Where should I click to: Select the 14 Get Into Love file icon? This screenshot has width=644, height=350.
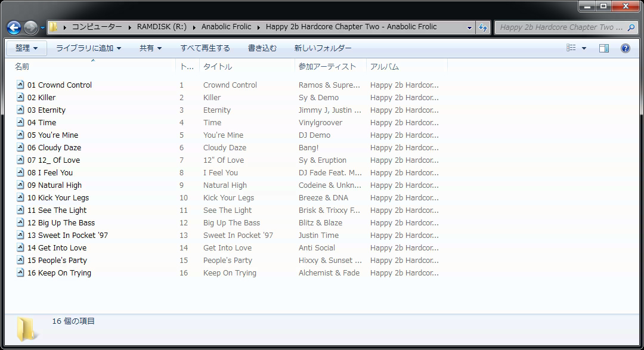tap(20, 247)
